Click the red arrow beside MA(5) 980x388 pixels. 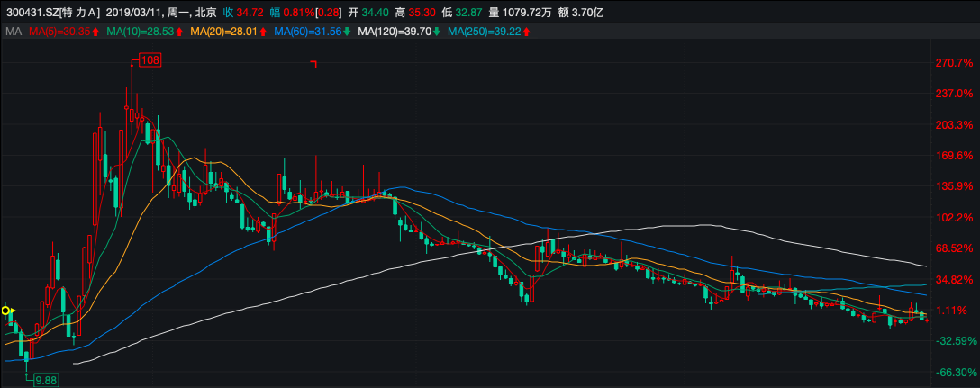click(95, 32)
